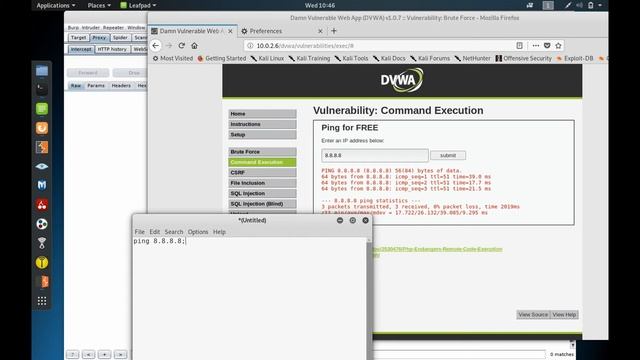Open Burp HTTP history sub-tab

112,49
